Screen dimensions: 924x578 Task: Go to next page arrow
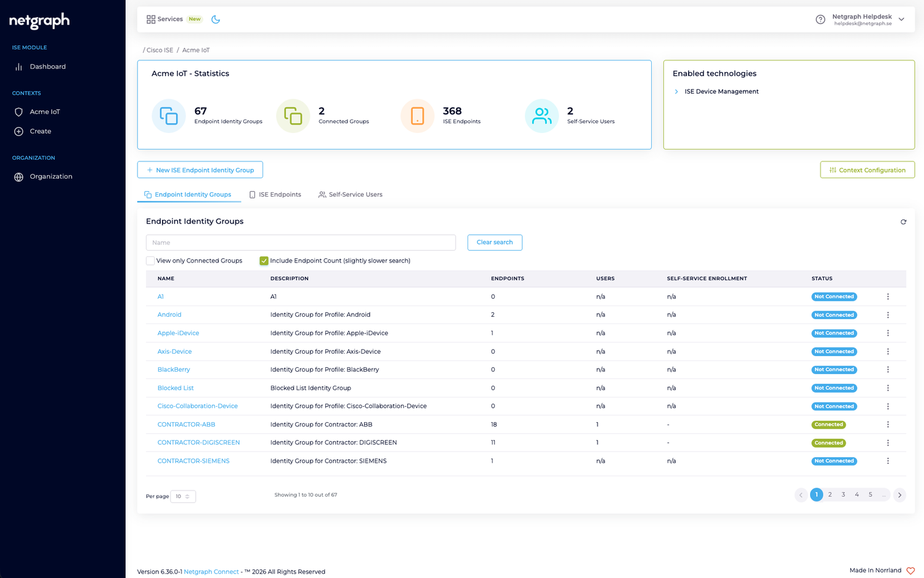[899, 495]
